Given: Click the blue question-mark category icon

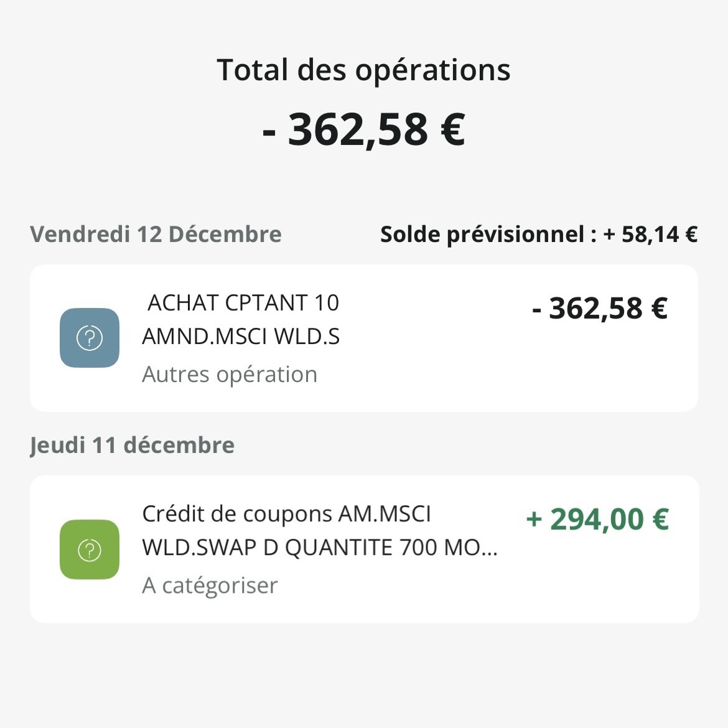Looking at the screenshot, I should point(90,338).
